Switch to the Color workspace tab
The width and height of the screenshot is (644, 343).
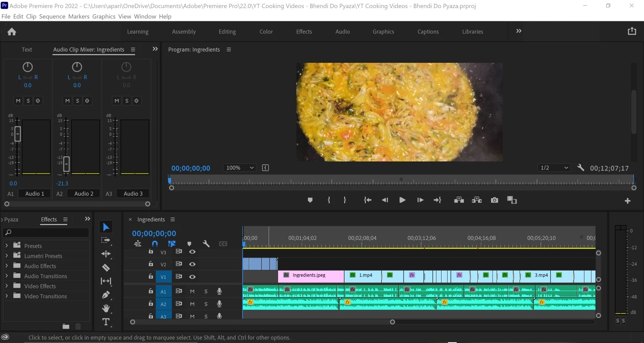(266, 32)
